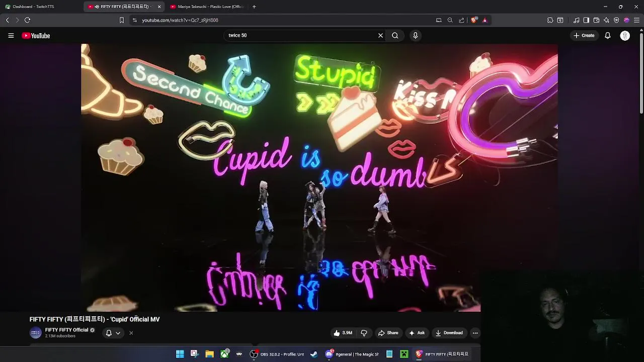Start voice search with microphone icon
Viewport: 644px width, 362px height.
coord(415,35)
